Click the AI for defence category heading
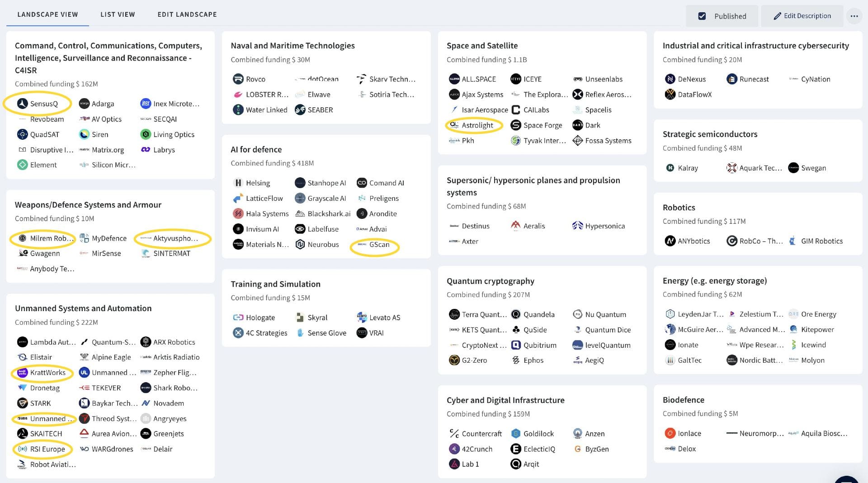 point(256,150)
